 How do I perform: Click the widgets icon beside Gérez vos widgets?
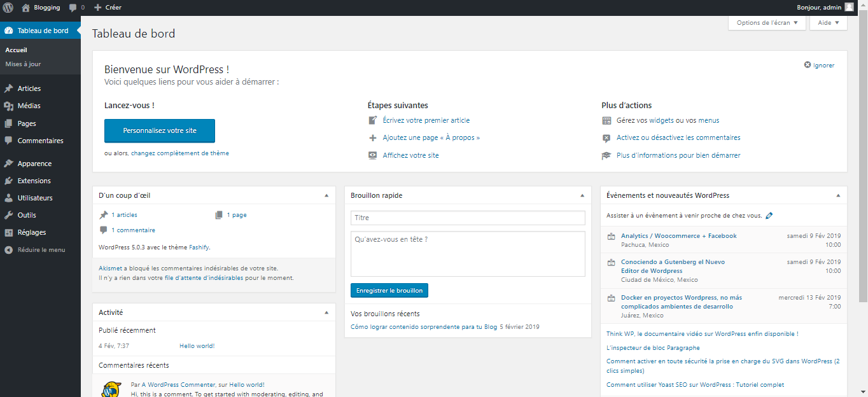click(x=606, y=120)
